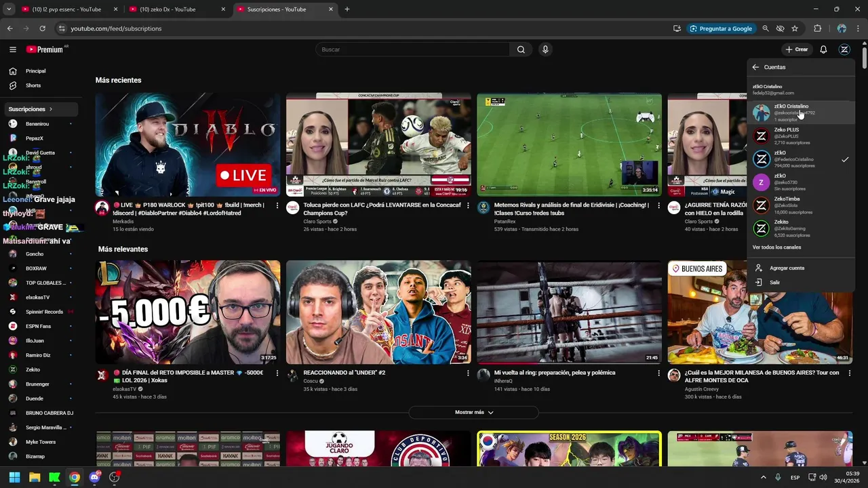
Task: Open Chrome extensions puzzle icon
Action: [817, 28]
